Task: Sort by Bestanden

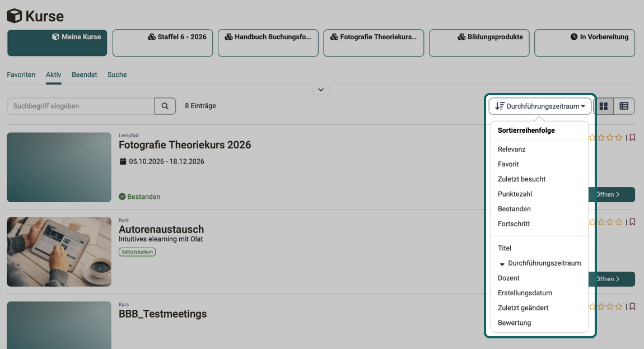Action: 514,209
